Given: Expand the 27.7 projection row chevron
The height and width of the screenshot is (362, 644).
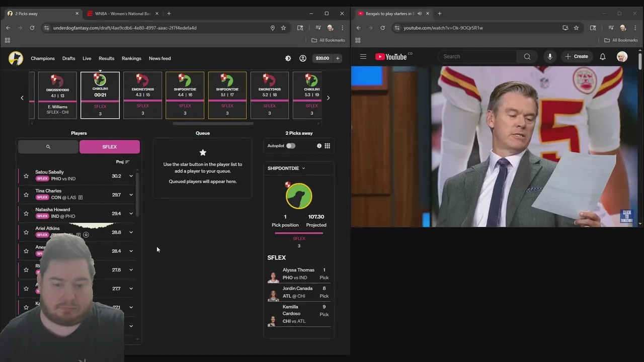Looking at the screenshot, I should 131,289.
